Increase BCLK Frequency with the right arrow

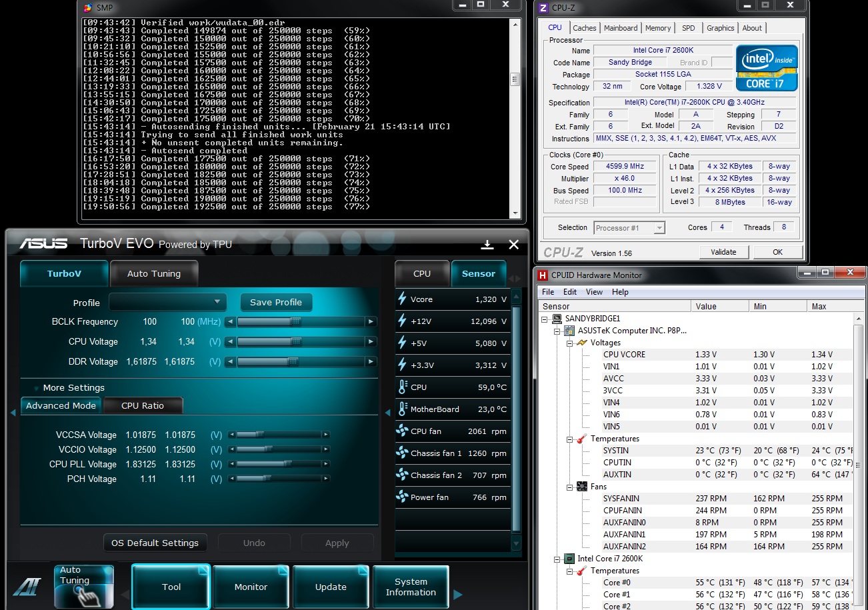(371, 322)
